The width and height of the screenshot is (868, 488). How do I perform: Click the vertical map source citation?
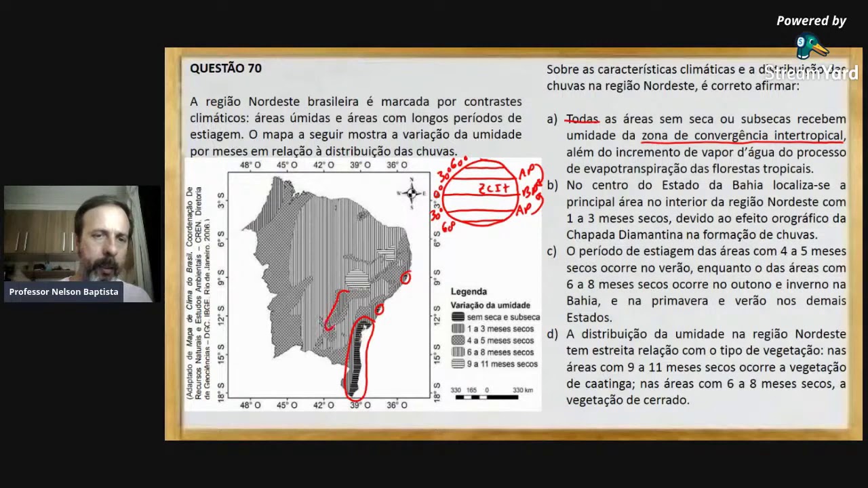pos(199,293)
